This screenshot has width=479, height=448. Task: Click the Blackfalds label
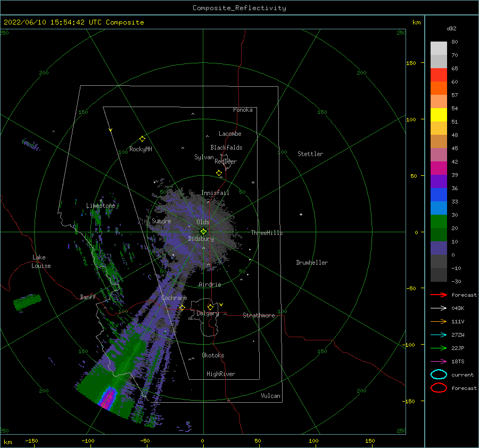(x=226, y=148)
